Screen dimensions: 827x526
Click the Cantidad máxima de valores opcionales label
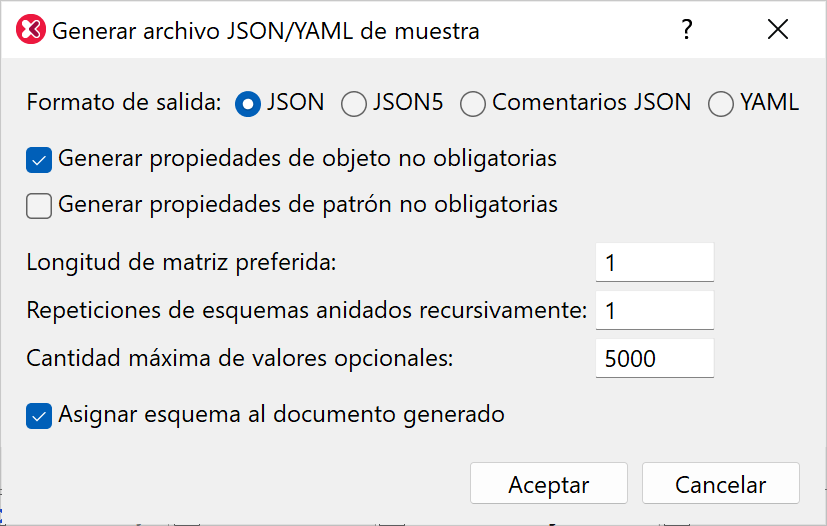tap(240, 359)
